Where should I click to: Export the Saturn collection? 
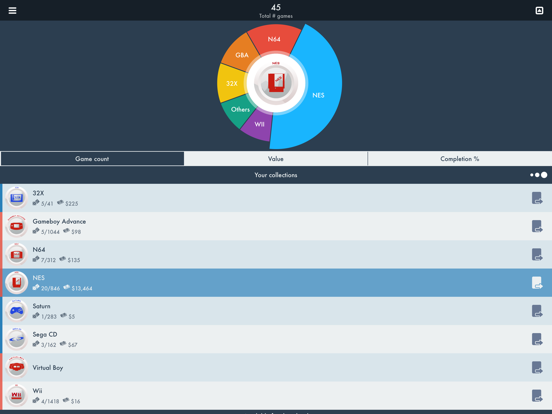537,310
